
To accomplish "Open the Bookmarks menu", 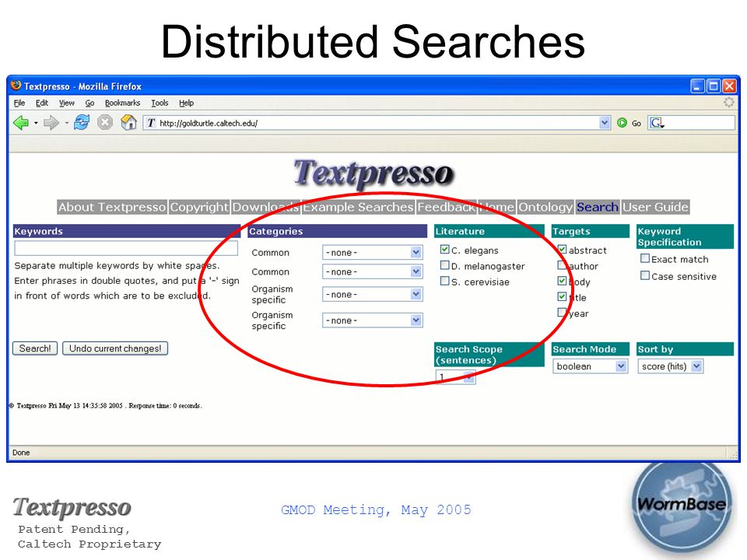I will click(x=122, y=103).
